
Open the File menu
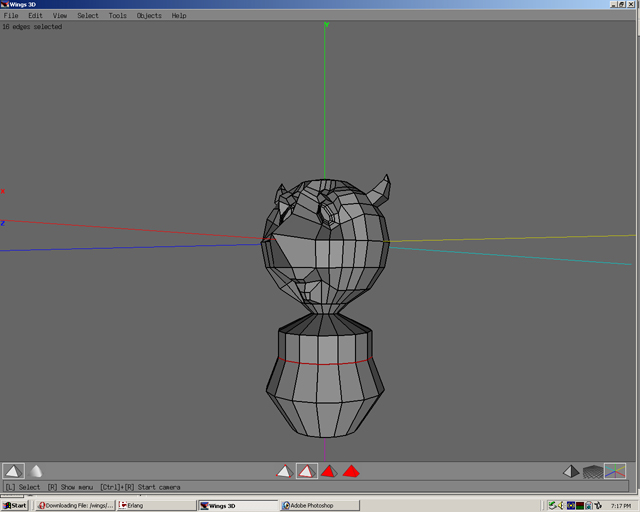[x=11, y=16]
